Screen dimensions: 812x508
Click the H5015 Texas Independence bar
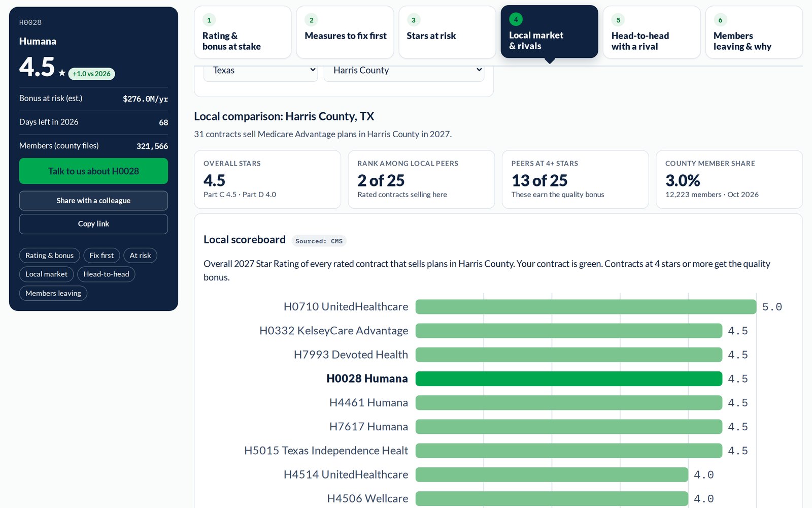569,451
